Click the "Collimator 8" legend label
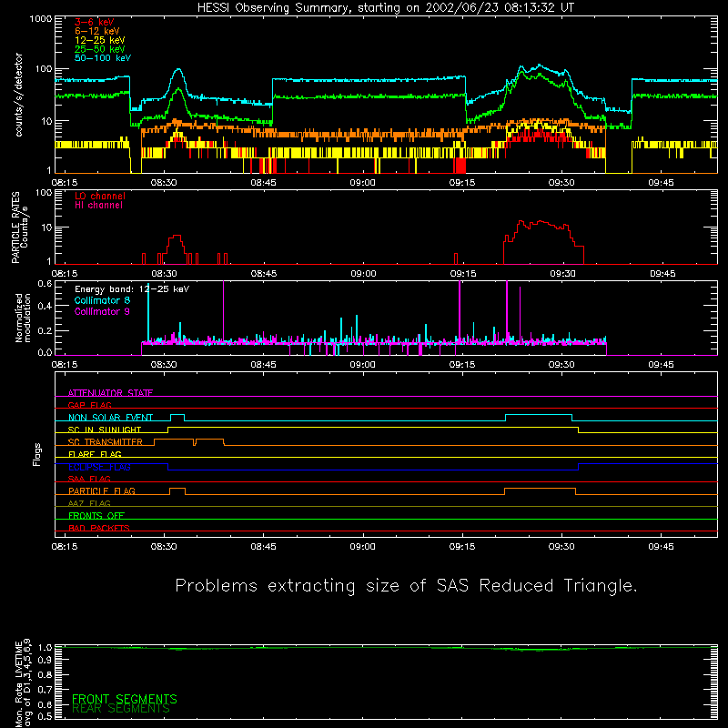Screen dimensions: 728x728 [102, 300]
